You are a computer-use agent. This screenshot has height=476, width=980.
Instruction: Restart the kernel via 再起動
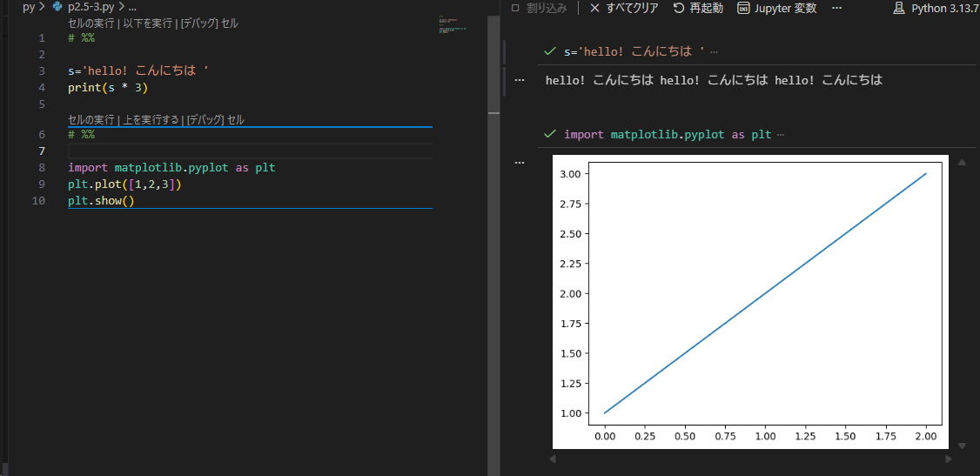coord(698,8)
